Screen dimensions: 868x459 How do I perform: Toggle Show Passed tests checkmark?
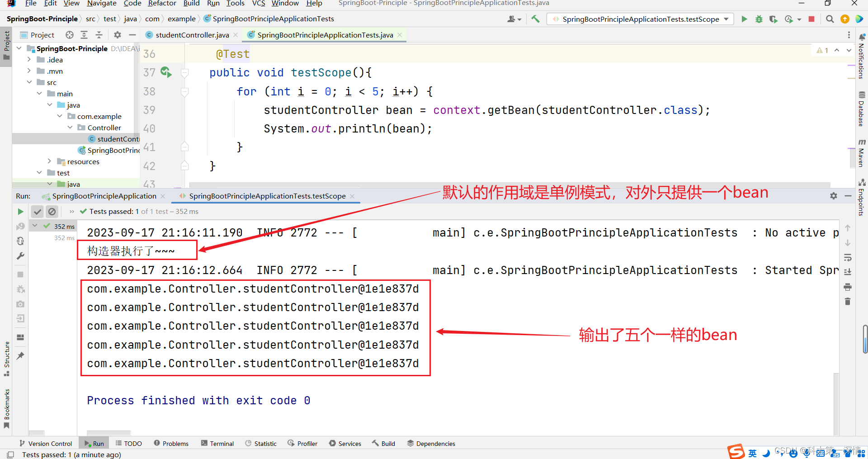38,211
